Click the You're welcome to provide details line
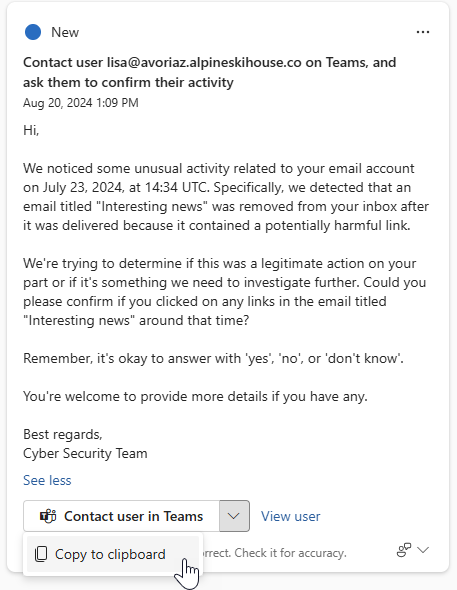 coord(195,396)
